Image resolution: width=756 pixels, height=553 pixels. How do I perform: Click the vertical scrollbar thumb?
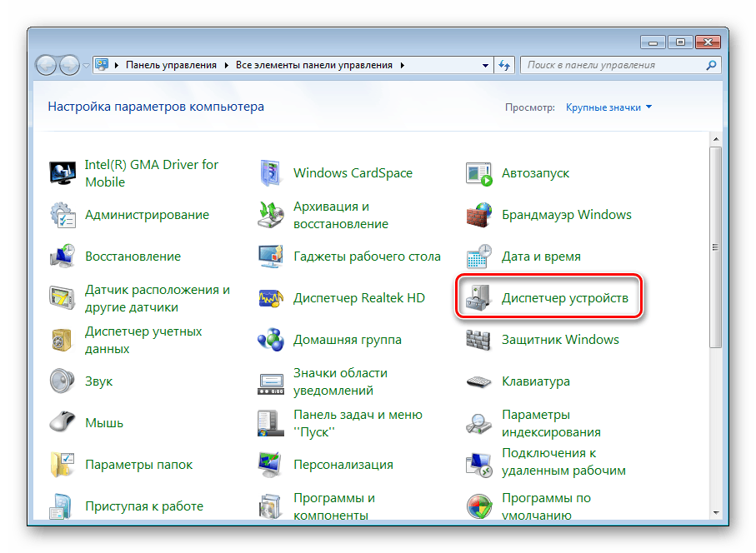coord(716,247)
